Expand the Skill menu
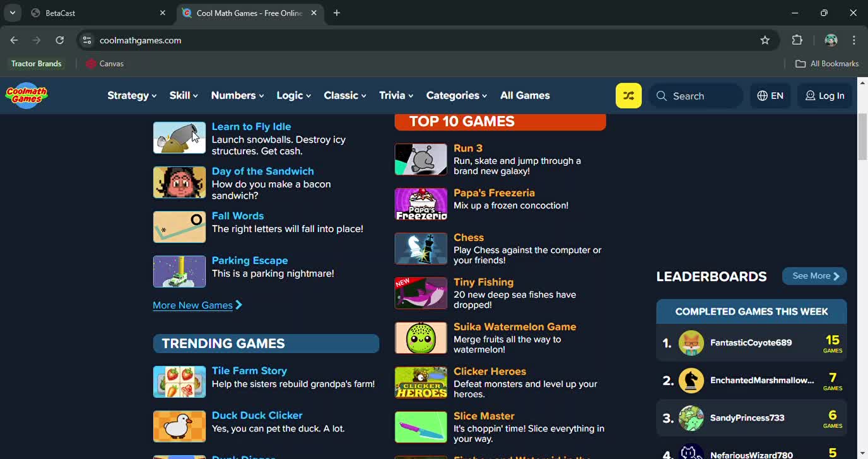Screen dimensions: 868x459 click(x=184, y=95)
